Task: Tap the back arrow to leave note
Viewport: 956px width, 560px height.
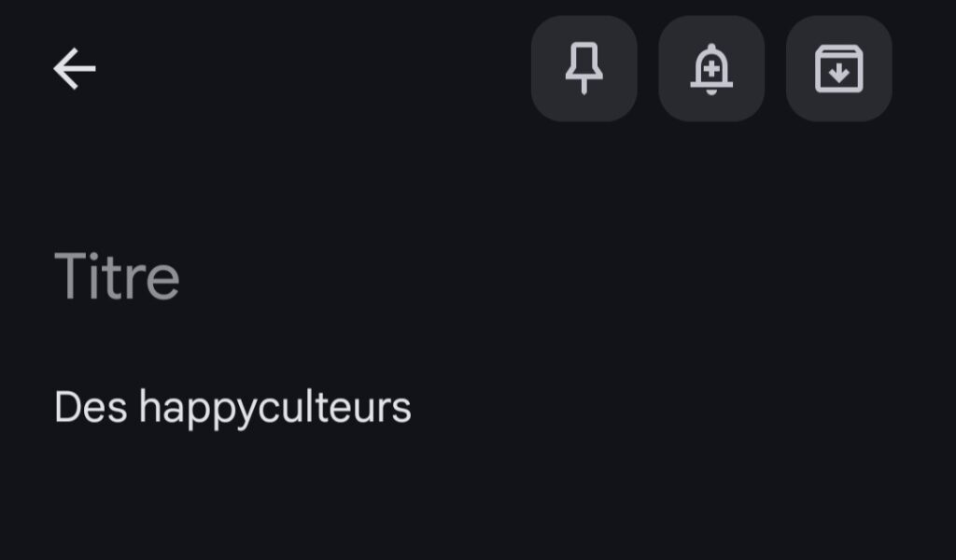Action: pos(75,69)
